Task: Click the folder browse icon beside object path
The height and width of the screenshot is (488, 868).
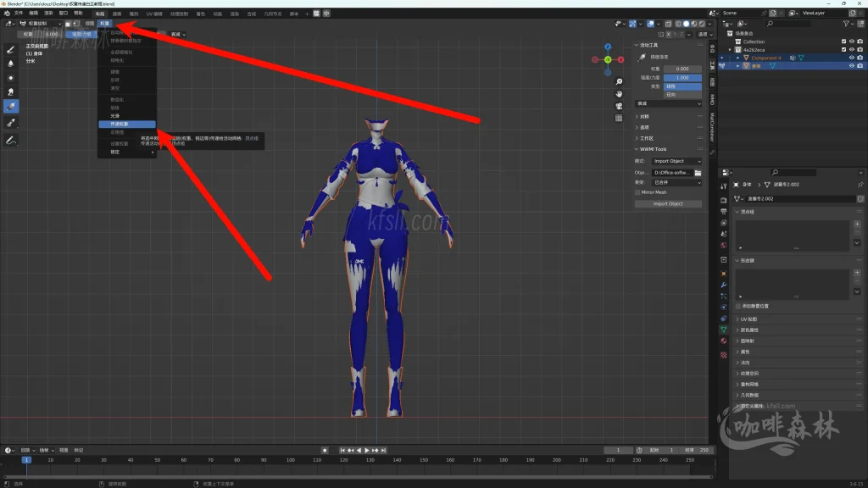Action: click(x=698, y=173)
